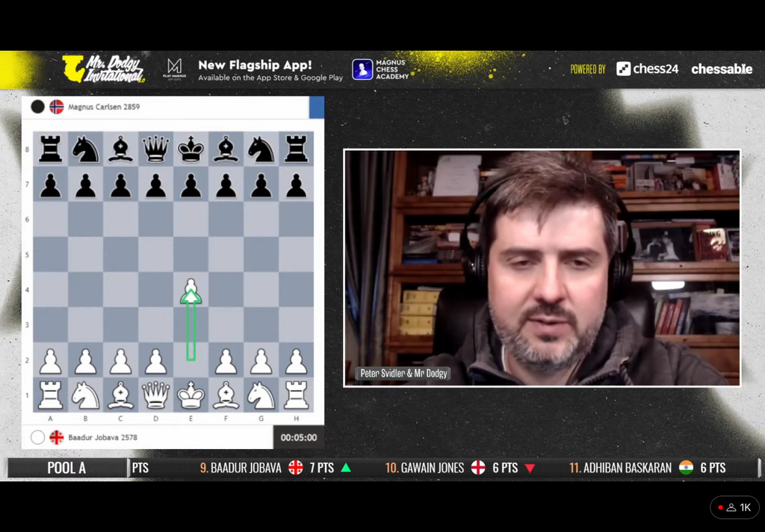
Task: Click the India flag by Adhiban Baskaran
Action: pos(686,468)
